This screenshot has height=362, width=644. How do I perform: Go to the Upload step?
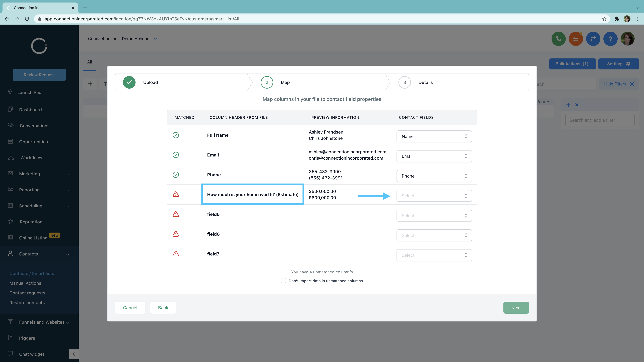(129, 82)
